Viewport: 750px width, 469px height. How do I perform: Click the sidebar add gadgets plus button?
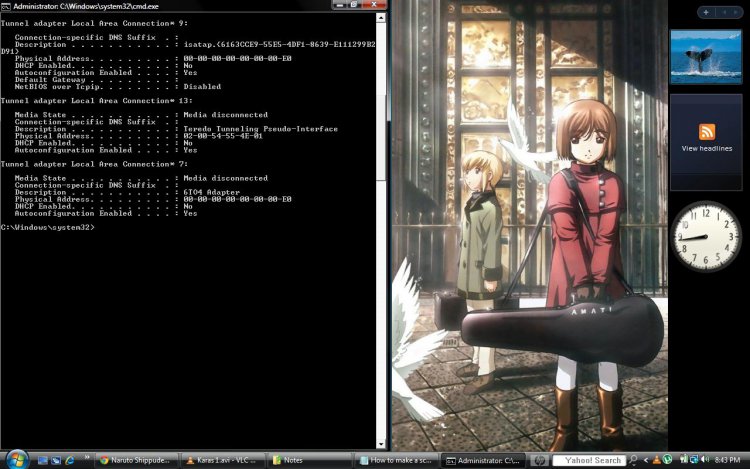click(x=706, y=12)
